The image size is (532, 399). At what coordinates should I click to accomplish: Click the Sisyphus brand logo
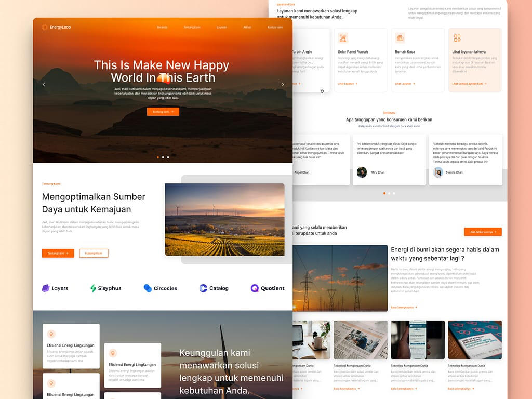point(105,288)
